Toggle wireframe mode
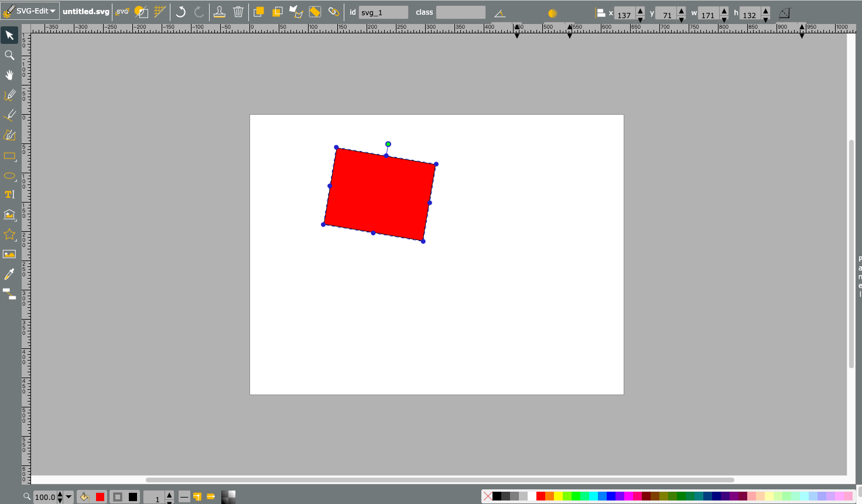The image size is (862, 504). click(x=141, y=12)
